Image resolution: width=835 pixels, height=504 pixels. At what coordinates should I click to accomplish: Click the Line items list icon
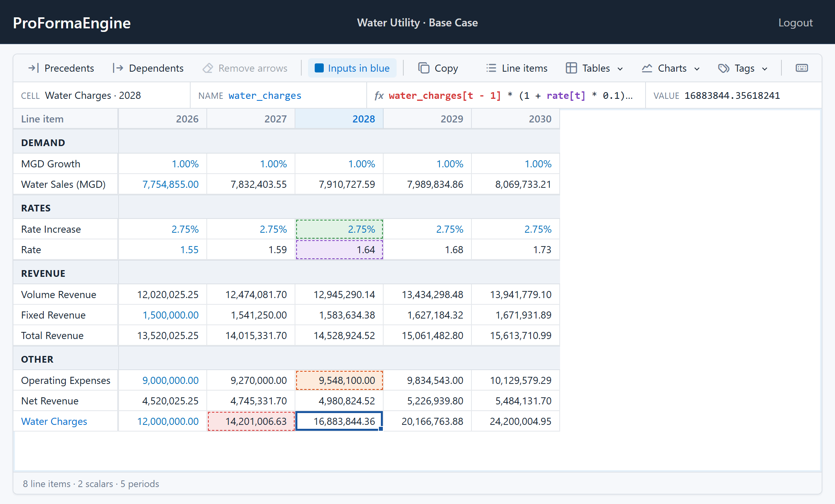tap(491, 68)
